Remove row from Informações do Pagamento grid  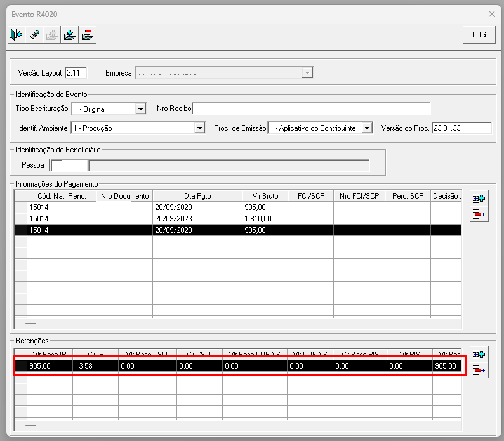point(479,214)
